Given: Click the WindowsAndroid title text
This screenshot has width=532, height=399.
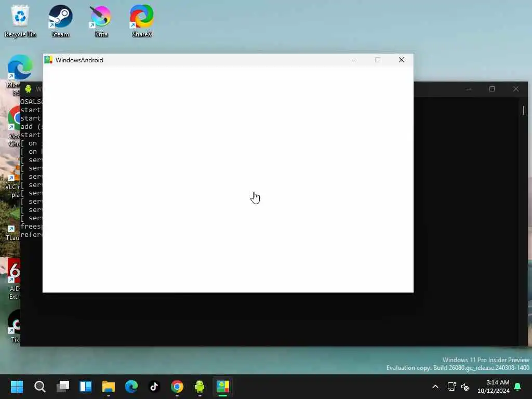Looking at the screenshot, I should 79,60.
